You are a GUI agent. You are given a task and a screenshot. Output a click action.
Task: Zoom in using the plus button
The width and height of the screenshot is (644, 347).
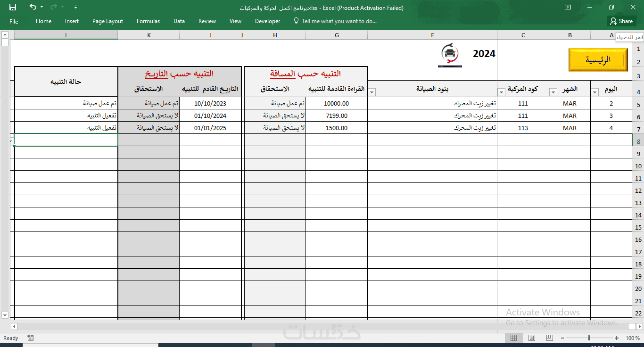pyautogui.click(x=617, y=338)
